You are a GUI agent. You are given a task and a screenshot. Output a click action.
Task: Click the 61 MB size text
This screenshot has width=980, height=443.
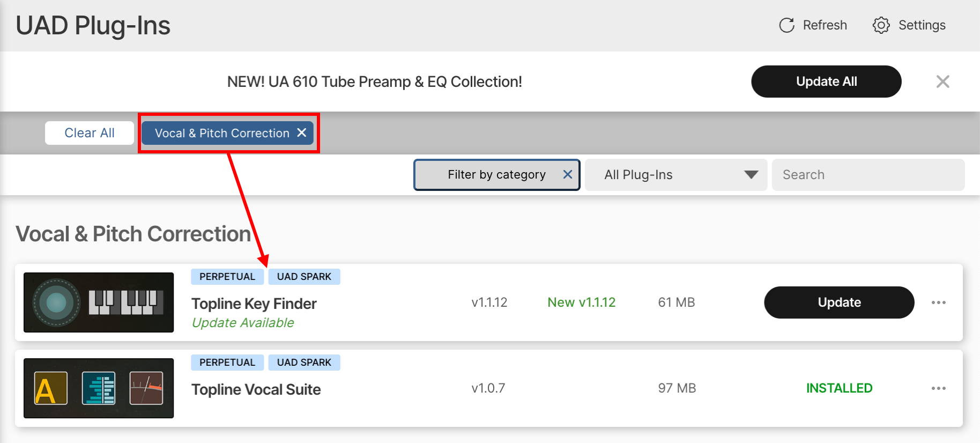click(x=677, y=302)
